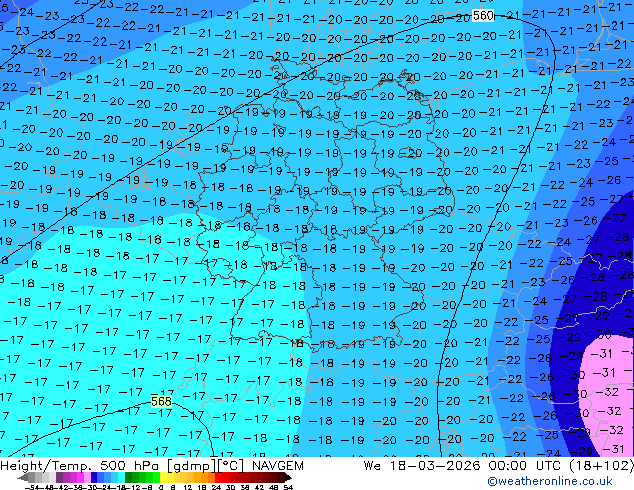This screenshot has width=634, height=490.
Task: Click the cyan -18°C swatch in the color scale
Action: coord(121,478)
